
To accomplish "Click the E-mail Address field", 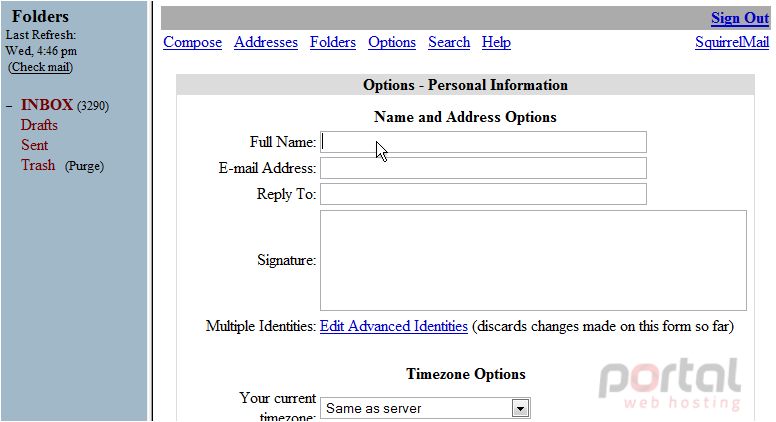I will tap(483, 168).
